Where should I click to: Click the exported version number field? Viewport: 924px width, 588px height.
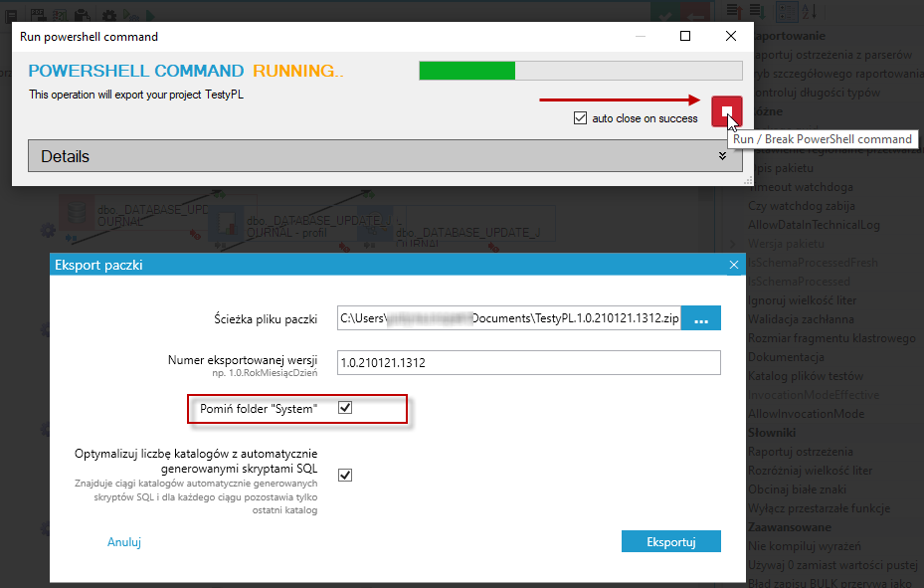point(528,362)
